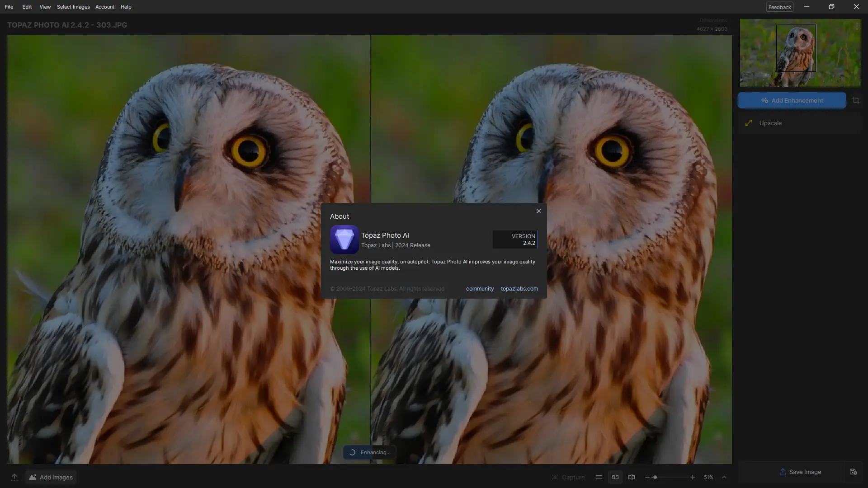Click the Add Images button
This screenshot has width=868, height=488.
tap(51, 477)
